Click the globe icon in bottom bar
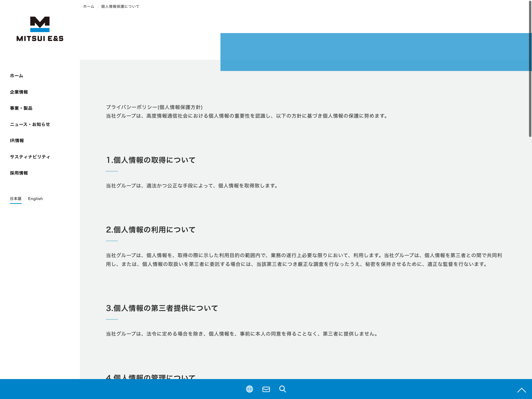 click(249, 389)
